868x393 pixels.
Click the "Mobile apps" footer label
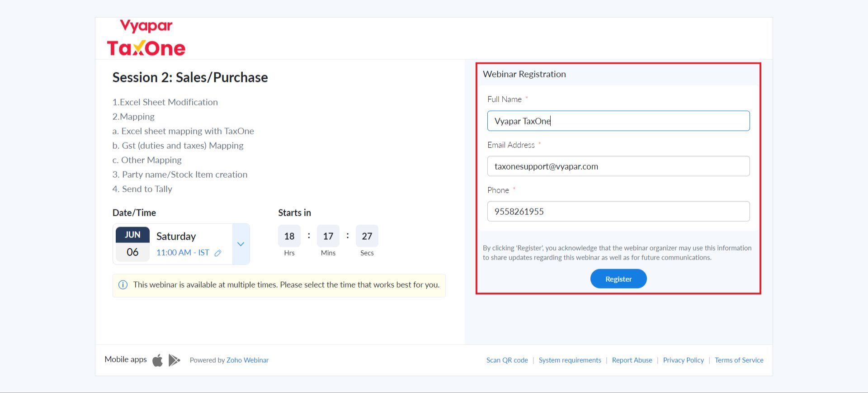coord(126,360)
